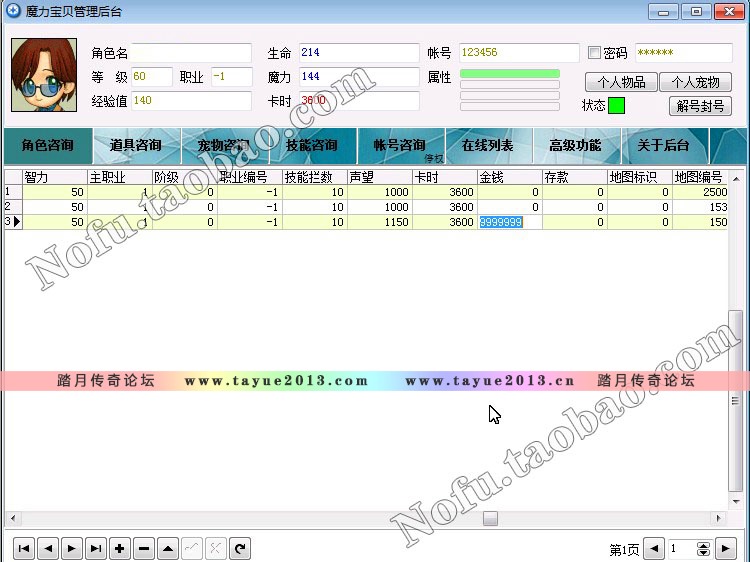The height and width of the screenshot is (562, 750).
Task: Click horizontal scrollbar right arrow
Action: click(x=718, y=518)
